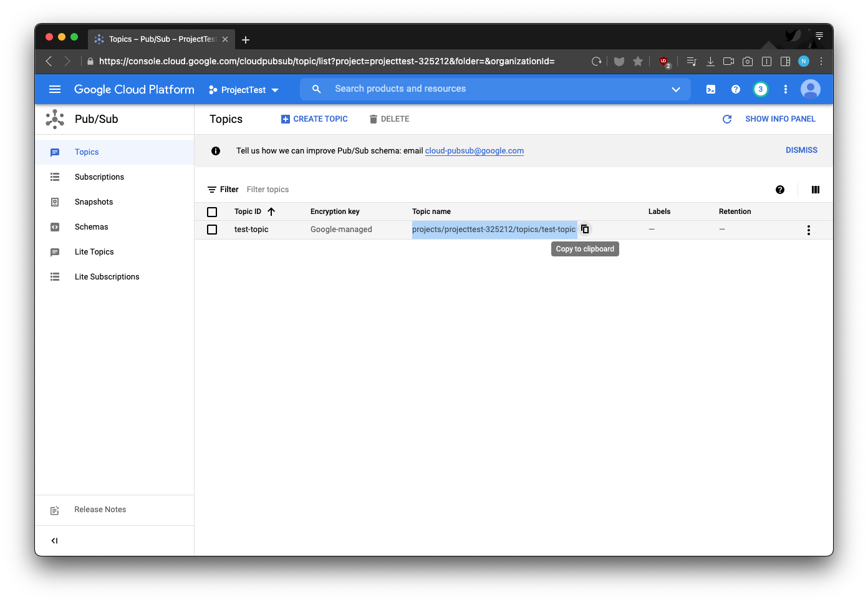This screenshot has width=868, height=602.
Task: Open Subscriptions in the sidebar
Action: tap(115, 177)
